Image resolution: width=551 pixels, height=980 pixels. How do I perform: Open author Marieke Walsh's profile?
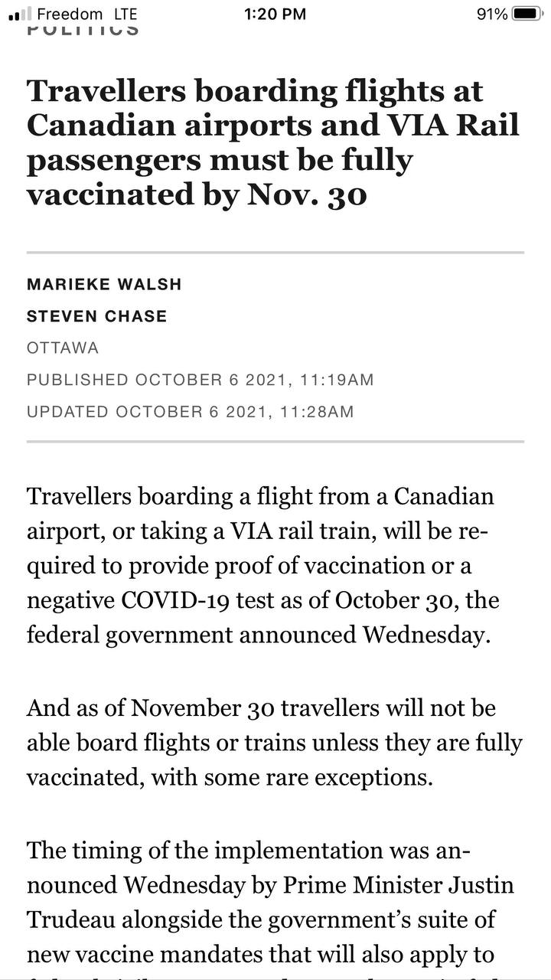(x=104, y=284)
